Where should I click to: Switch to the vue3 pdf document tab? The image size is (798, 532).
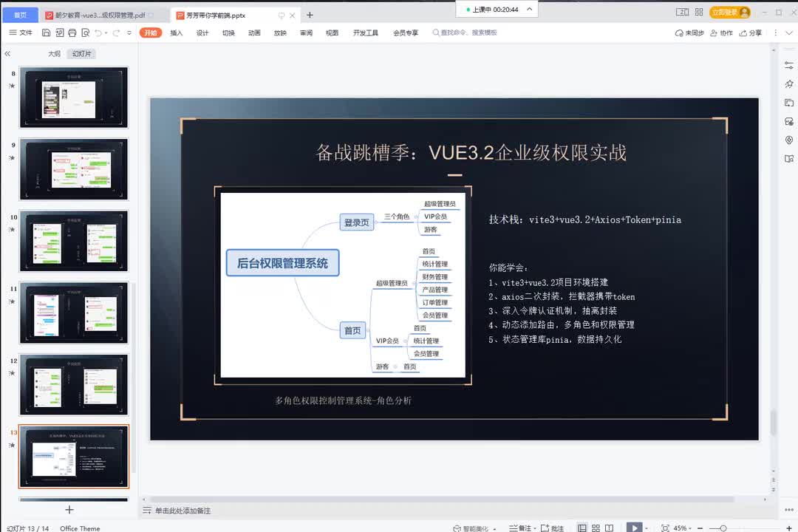[100, 16]
